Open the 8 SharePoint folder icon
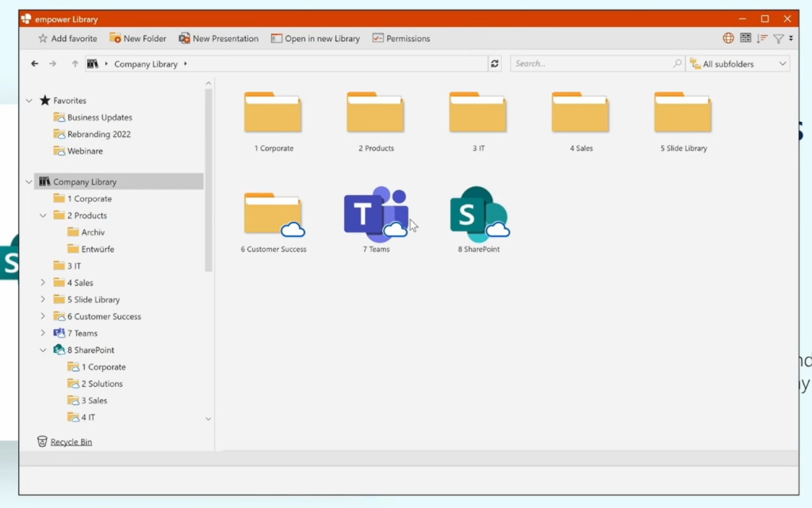The height and width of the screenshot is (508, 812). pos(478,214)
